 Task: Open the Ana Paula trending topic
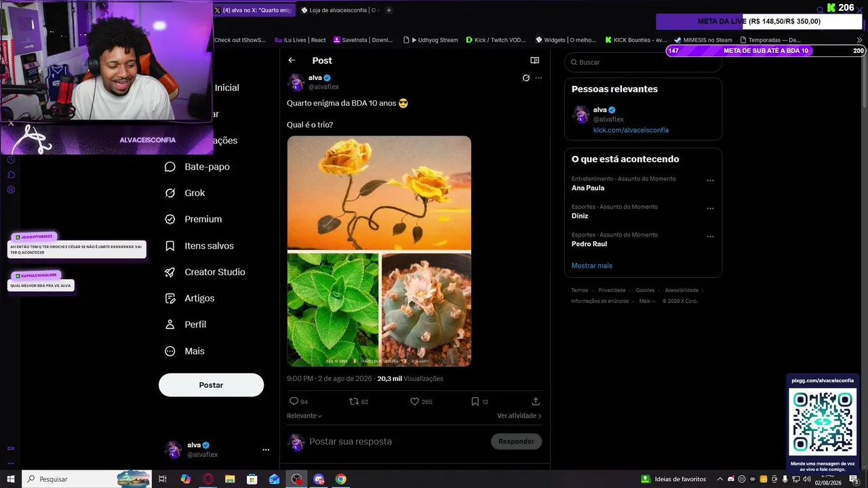[588, 188]
